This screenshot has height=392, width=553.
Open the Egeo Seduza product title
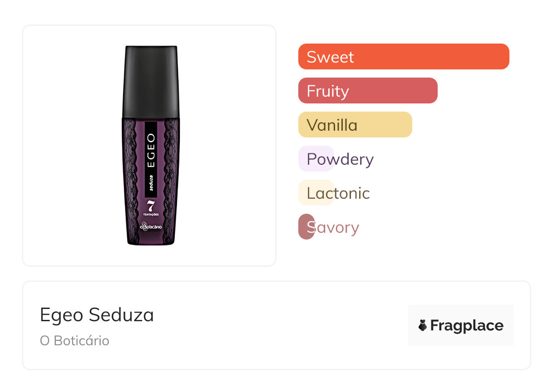(97, 315)
